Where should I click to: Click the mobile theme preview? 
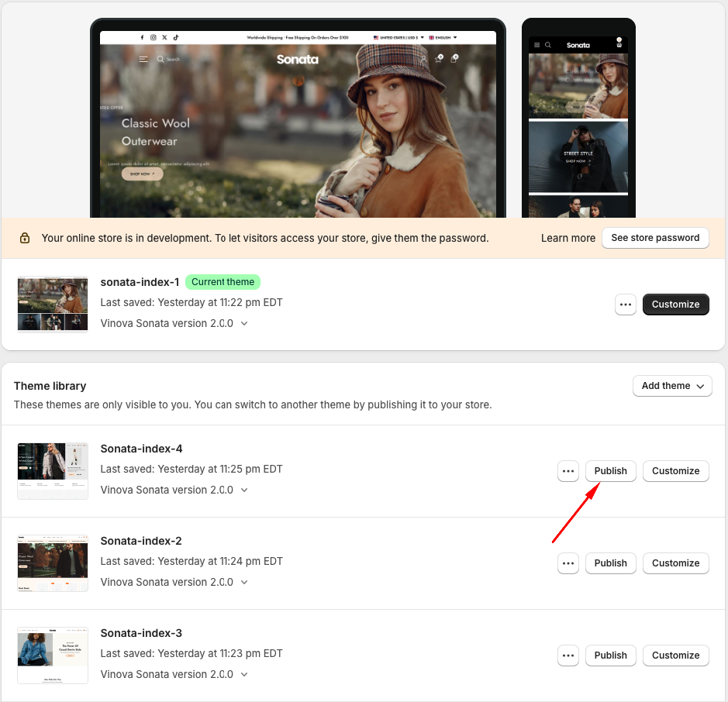click(x=578, y=124)
